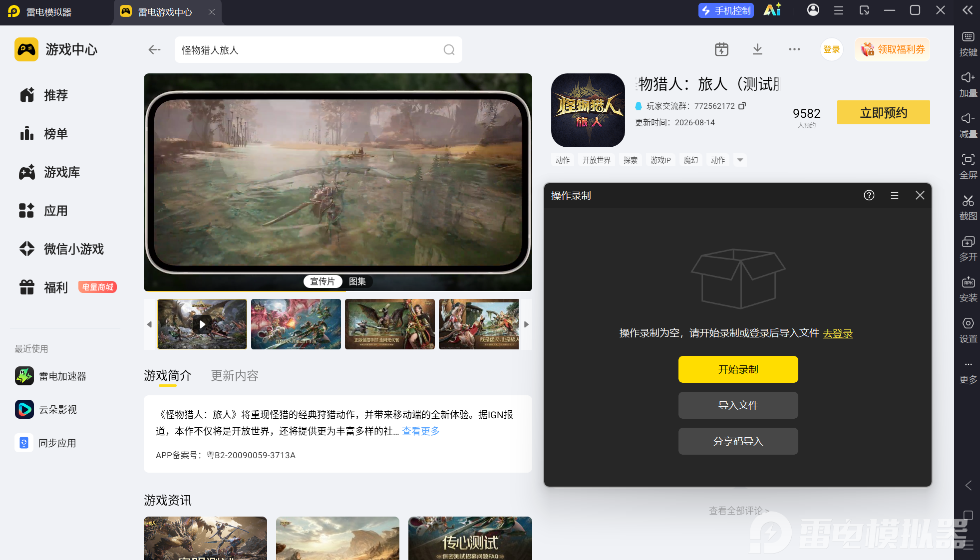Follow the 去登录 link

838,333
